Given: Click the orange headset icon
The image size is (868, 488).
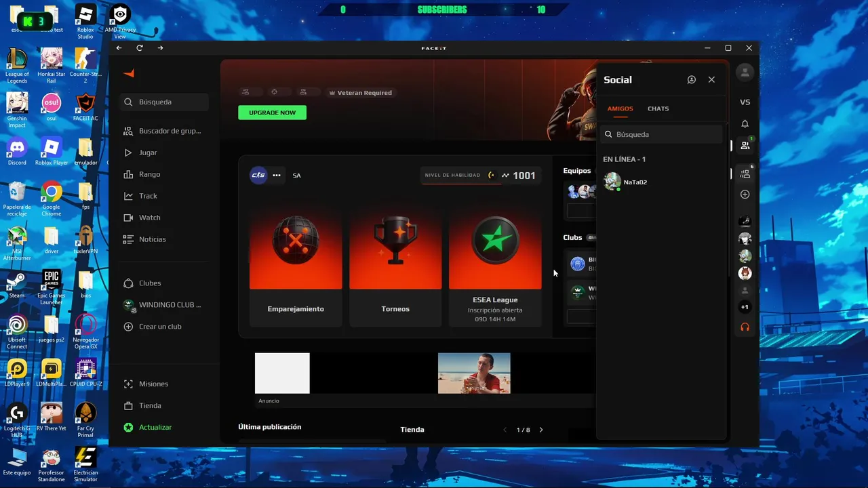Looking at the screenshot, I should 745,327.
